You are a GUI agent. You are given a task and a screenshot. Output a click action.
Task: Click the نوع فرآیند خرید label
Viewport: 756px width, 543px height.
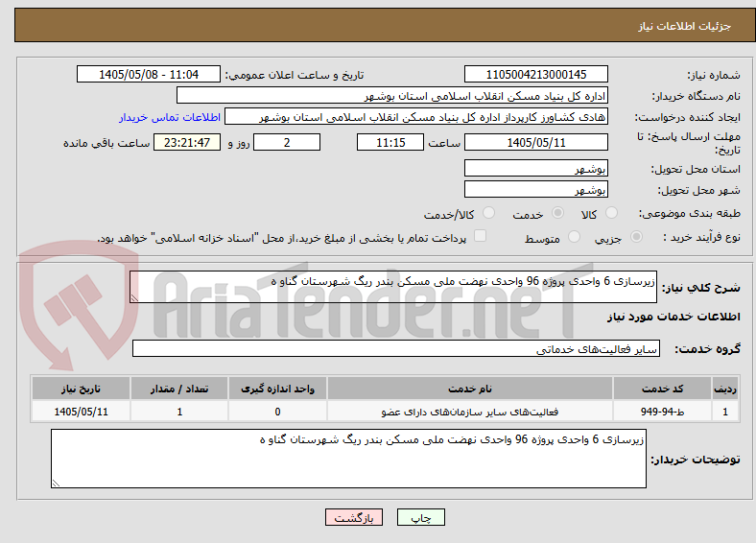coord(701,237)
